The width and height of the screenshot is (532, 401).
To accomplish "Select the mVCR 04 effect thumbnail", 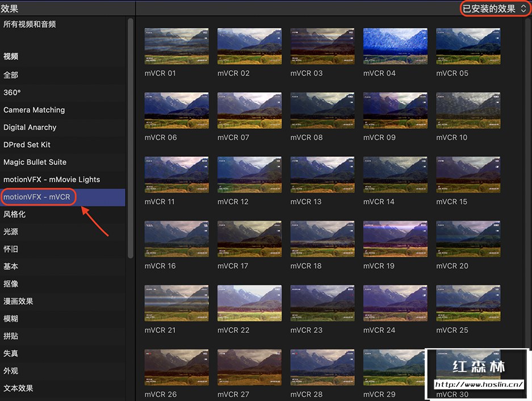I will [x=395, y=46].
